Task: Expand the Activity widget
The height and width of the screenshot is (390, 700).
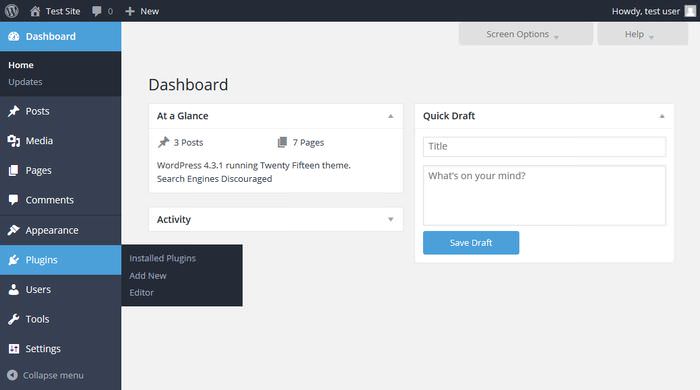Action: click(x=391, y=219)
